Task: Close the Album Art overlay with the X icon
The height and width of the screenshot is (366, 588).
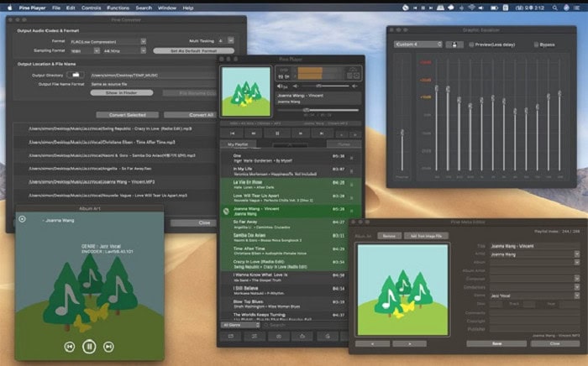Action: click(x=22, y=219)
